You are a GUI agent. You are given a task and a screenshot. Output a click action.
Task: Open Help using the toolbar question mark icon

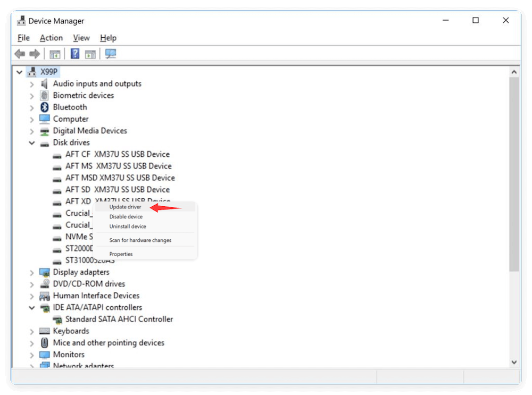(x=74, y=53)
